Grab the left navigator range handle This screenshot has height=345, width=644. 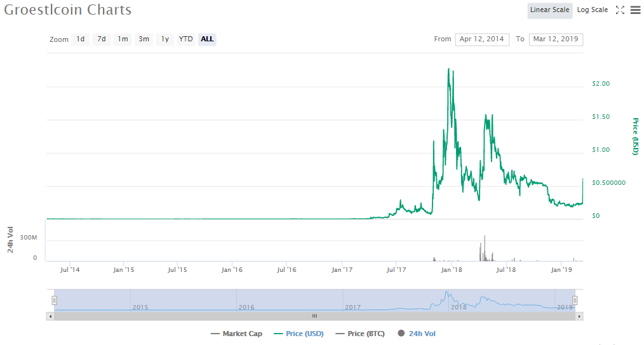[x=54, y=301]
